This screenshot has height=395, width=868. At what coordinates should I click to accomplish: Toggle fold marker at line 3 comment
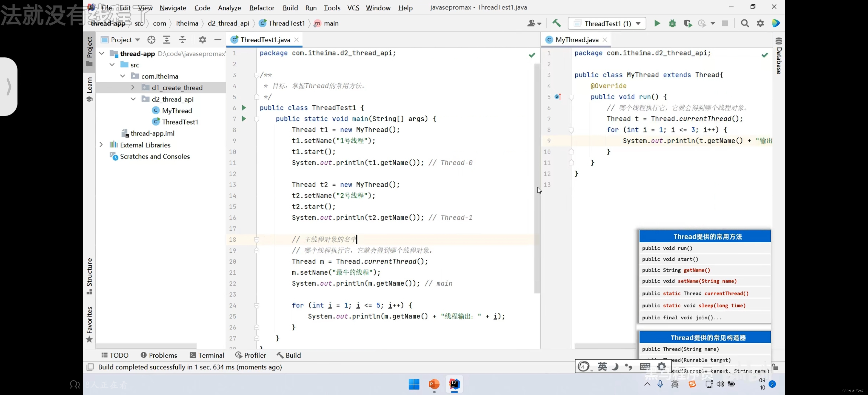click(x=256, y=75)
